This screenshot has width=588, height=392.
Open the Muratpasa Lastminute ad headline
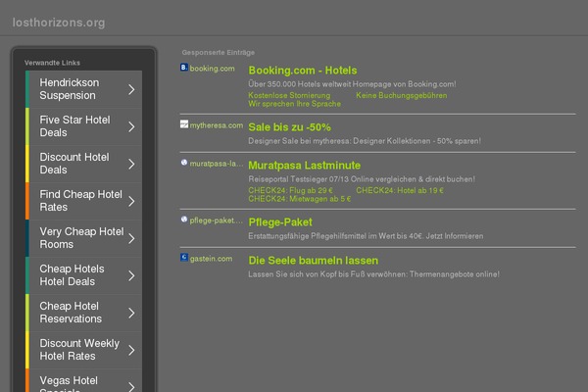304,166
